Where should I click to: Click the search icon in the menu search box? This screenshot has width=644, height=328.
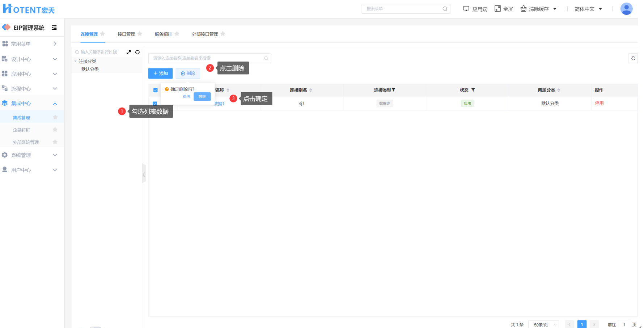pos(445,9)
